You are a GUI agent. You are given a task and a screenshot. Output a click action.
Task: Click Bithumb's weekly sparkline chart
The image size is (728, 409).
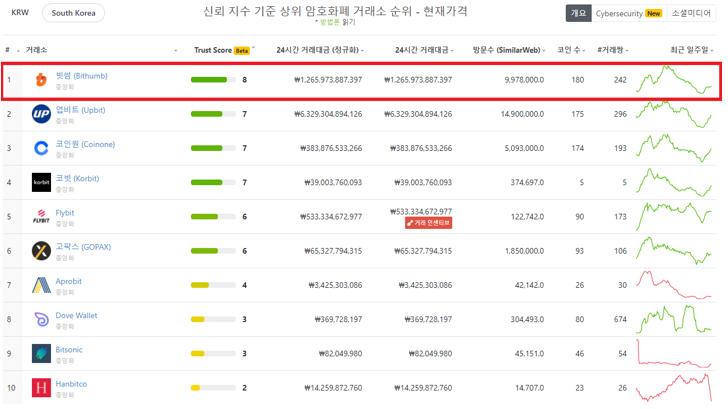click(x=674, y=80)
